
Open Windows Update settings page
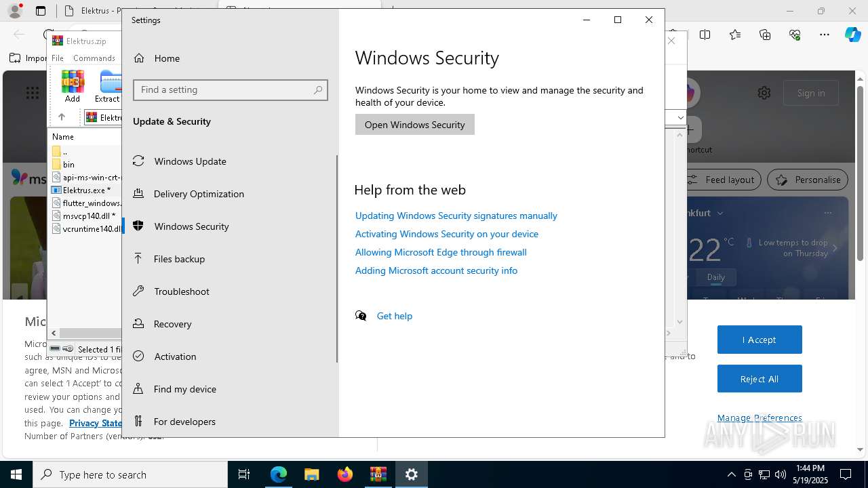tap(231, 161)
